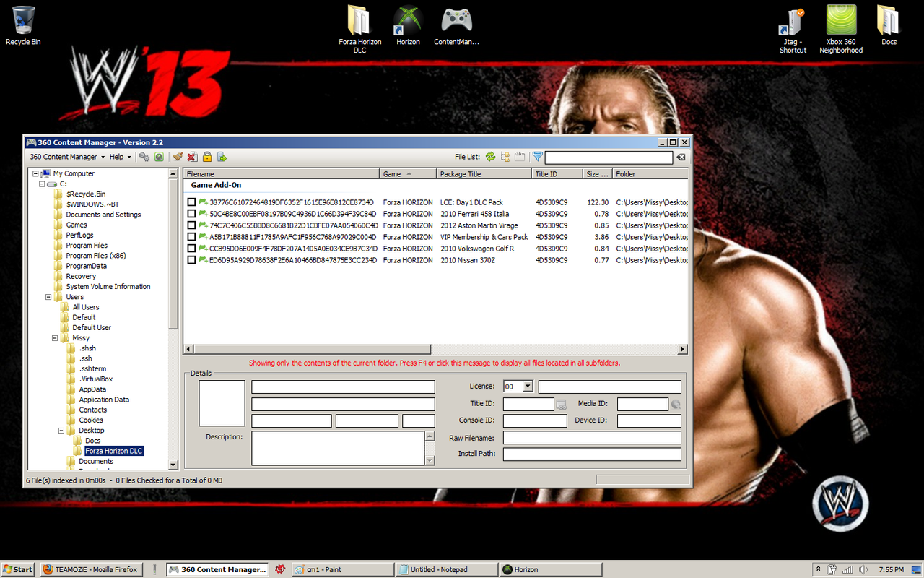
Task: Collapse the Users folder in the tree
Action: pyautogui.click(x=48, y=297)
